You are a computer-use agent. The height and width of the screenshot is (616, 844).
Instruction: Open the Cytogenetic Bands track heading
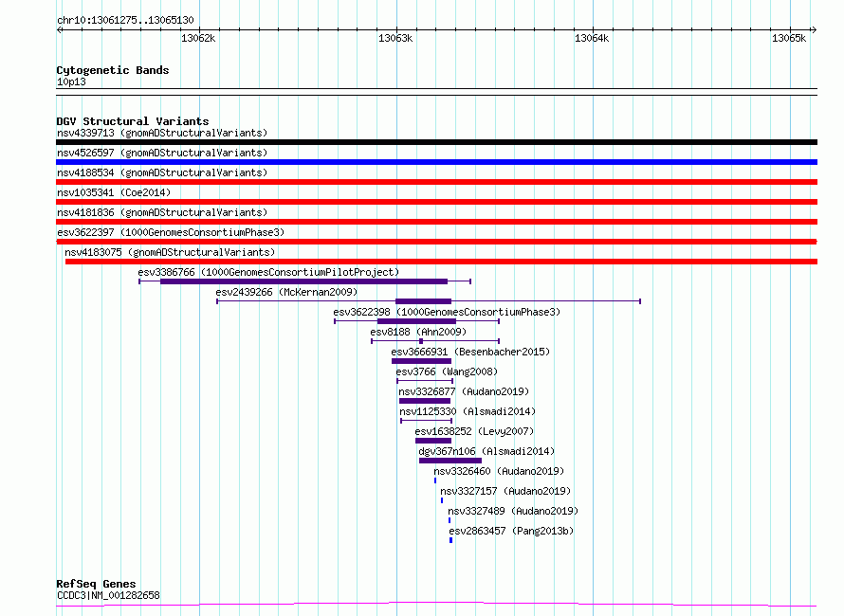[113, 70]
